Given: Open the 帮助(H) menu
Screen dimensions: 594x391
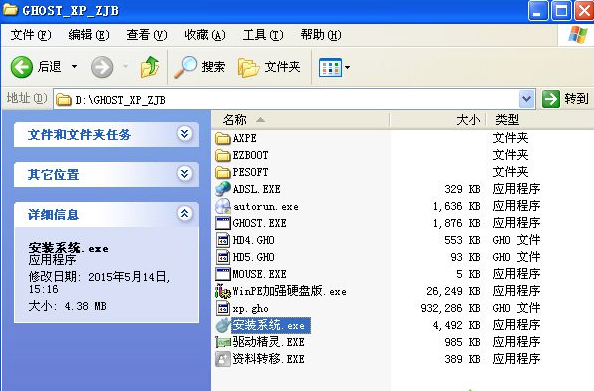Looking at the screenshot, I should [x=321, y=35].
